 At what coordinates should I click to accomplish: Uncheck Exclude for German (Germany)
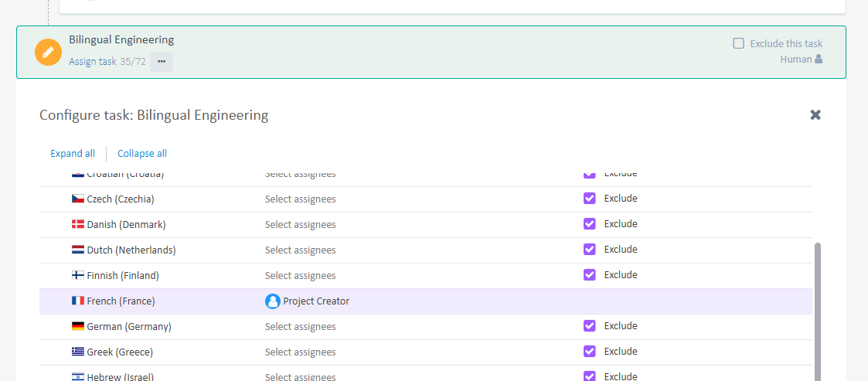(x=590, y=325)
